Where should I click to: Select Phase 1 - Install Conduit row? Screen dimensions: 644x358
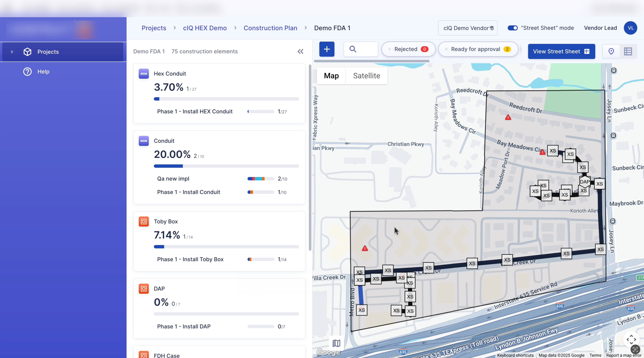(222, 192)
